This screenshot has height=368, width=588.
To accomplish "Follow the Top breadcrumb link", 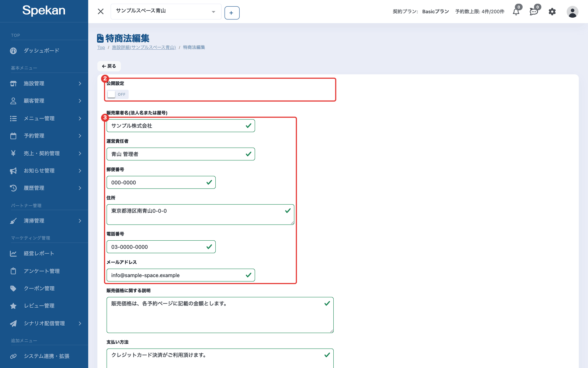I will [x=101, y=47].
